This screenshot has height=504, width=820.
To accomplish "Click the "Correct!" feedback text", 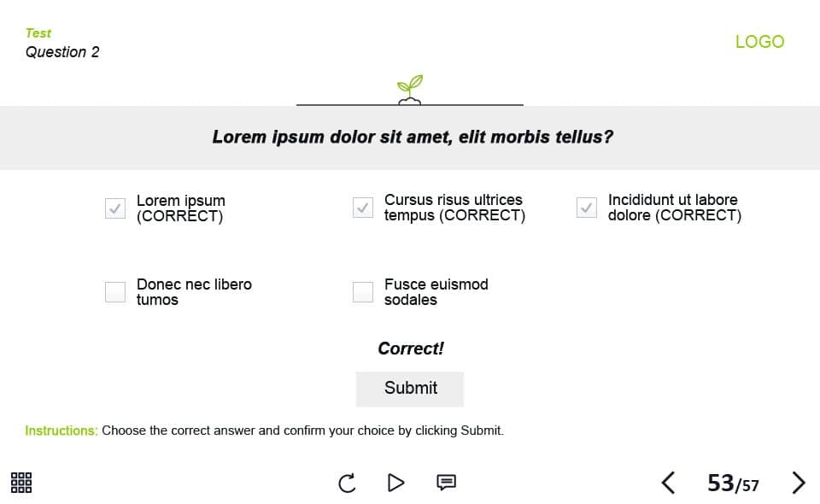I will 411,349.
